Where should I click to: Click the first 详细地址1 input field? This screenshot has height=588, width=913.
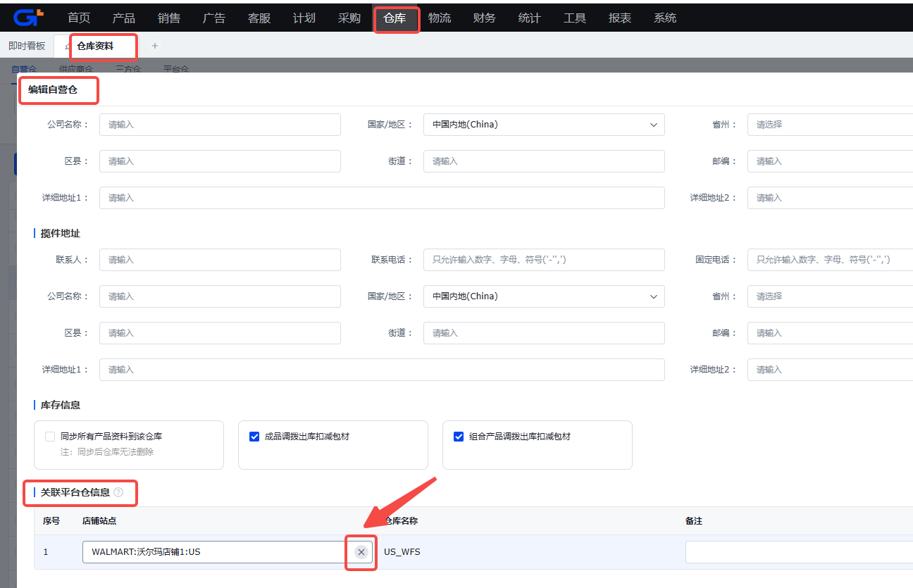coord(382,198)
